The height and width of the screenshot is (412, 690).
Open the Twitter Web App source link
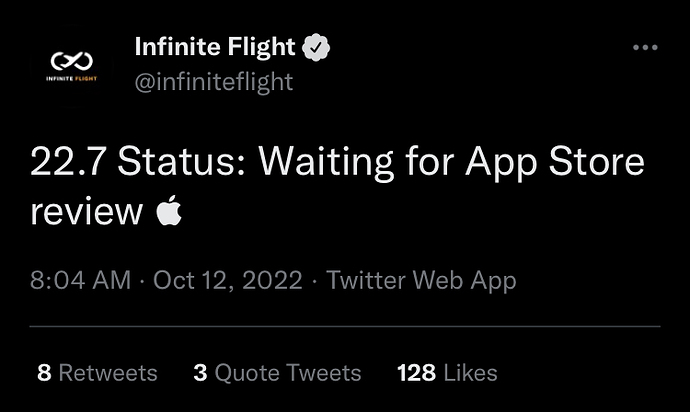tap(421, 280)
